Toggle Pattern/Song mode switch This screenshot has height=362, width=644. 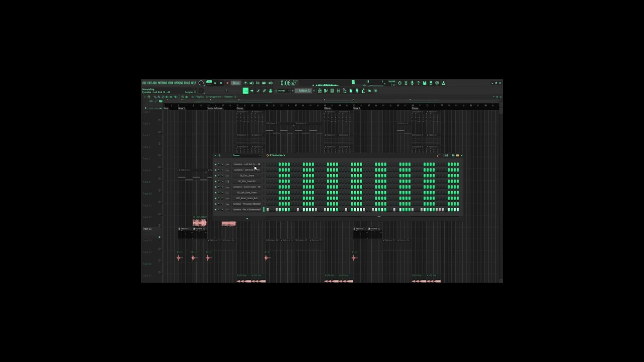[209, 83]
